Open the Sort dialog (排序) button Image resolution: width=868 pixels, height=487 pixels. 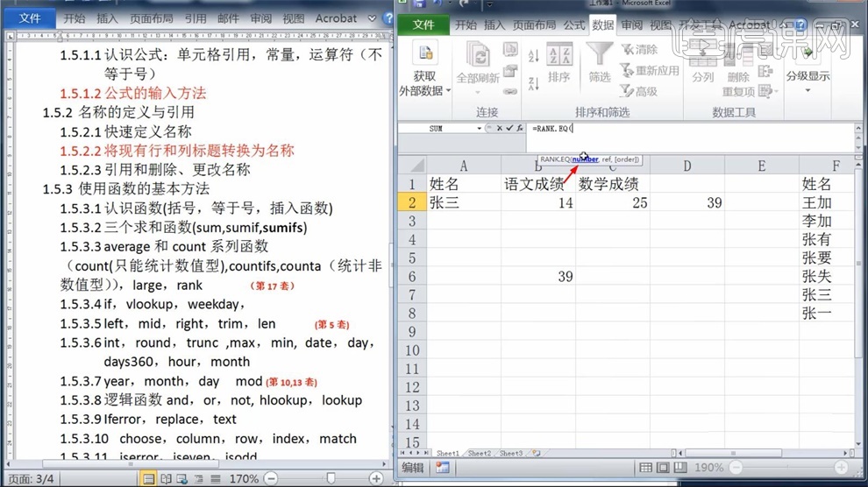tap(559, 64)
